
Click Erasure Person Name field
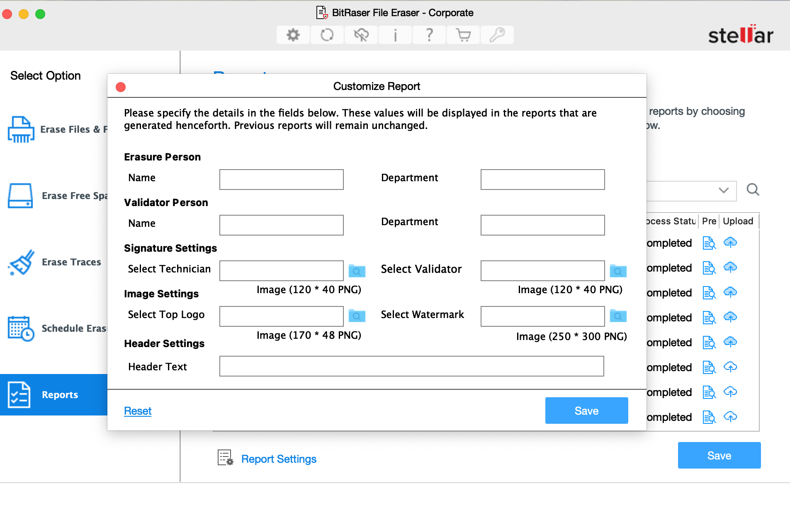pos(282,180)
